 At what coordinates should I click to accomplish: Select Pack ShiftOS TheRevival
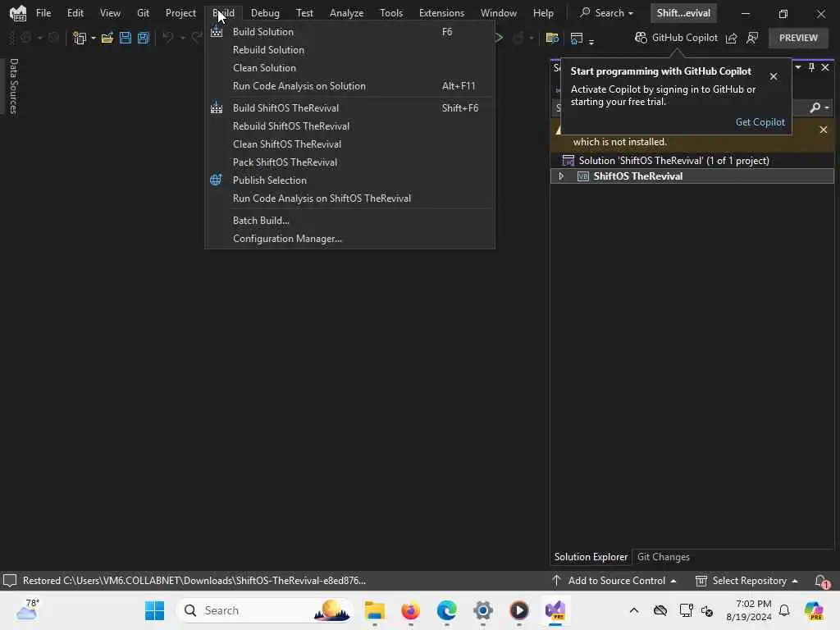coord(349,162)
